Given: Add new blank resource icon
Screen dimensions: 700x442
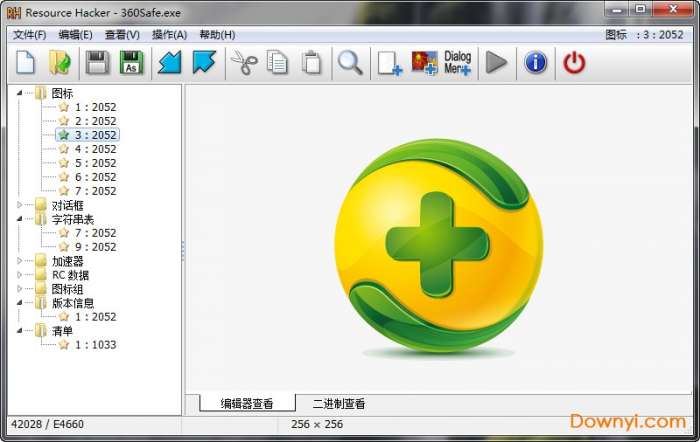Looking at the screenshot, I should pos(389,63).
